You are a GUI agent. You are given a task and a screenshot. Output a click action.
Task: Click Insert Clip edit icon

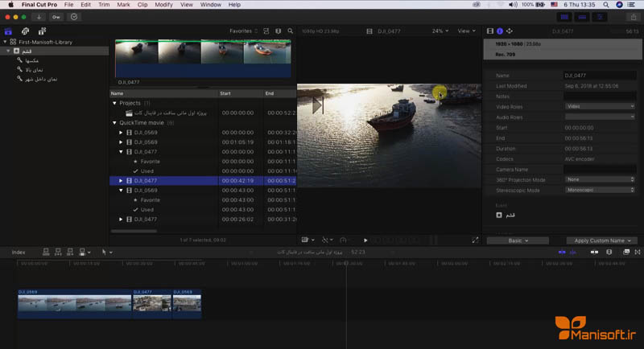click(x=58, y=252)
